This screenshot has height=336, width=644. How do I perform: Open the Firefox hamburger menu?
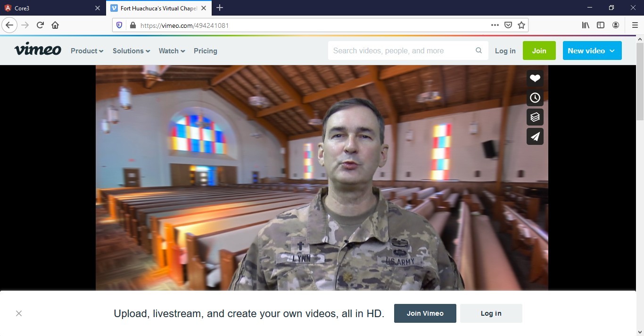[635, 25]
